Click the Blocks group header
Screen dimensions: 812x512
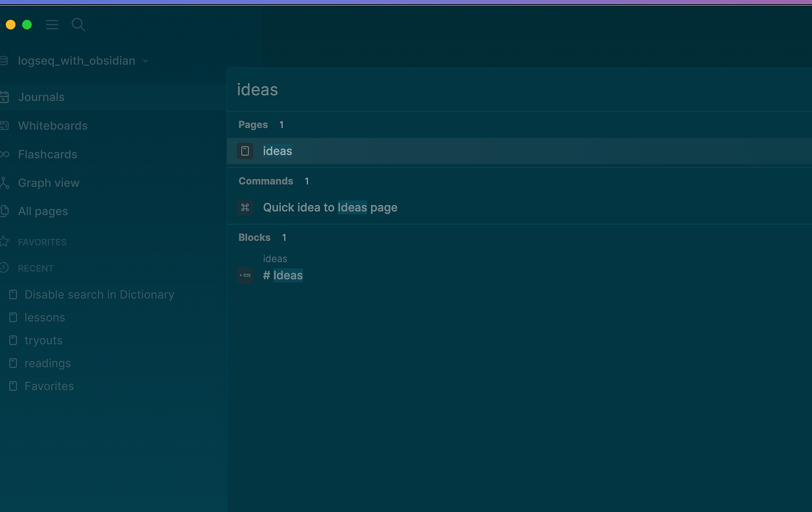pyautogui.click(x=255, y=237)
